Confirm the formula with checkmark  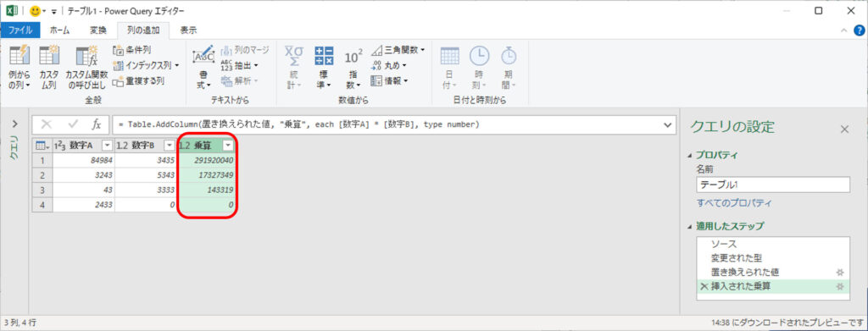coord(73,125)
